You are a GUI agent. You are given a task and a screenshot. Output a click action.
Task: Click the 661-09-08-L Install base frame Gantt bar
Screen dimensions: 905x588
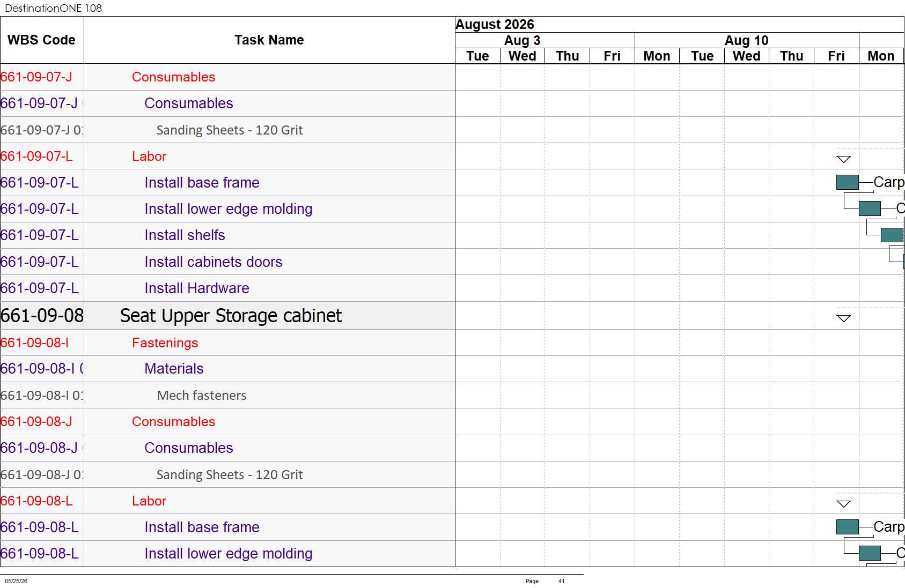pos(847,527)
